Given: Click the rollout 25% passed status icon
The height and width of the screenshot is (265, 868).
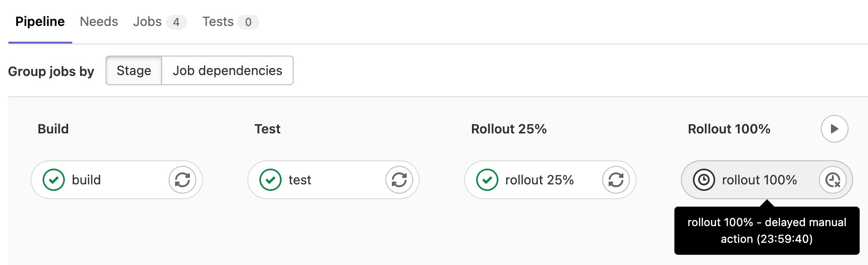Looking at the screenshot, I should (487, 180).
